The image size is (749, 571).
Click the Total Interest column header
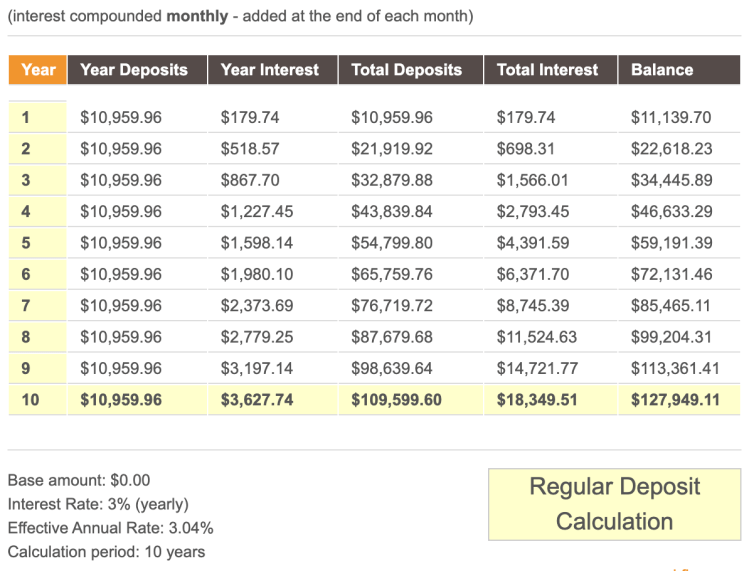click(x=547, y=70)
